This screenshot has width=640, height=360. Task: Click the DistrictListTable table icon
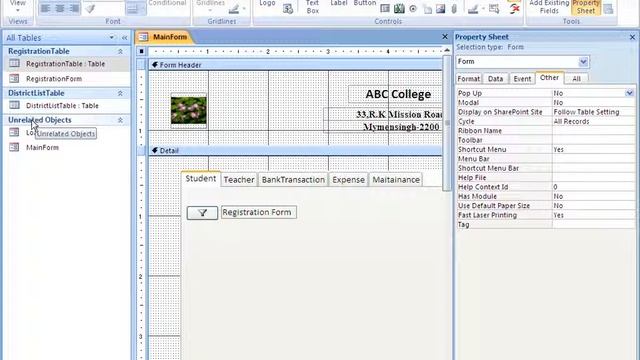(14, 105)
